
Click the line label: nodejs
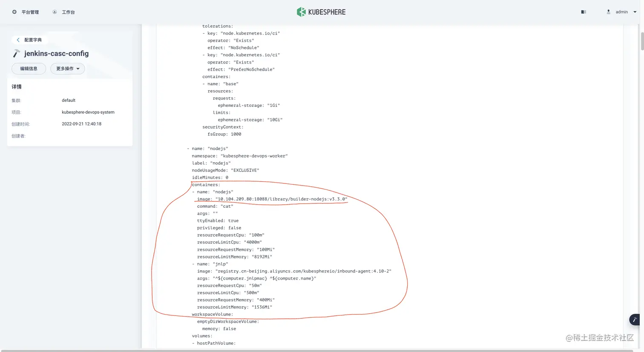pyautogui.click(x=211, y=163)
